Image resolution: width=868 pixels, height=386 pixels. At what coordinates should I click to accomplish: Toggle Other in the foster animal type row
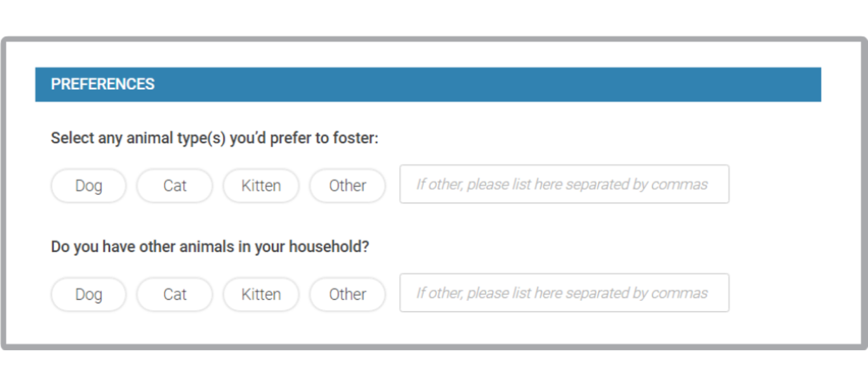pyautogui.click(x=347, y=186)
